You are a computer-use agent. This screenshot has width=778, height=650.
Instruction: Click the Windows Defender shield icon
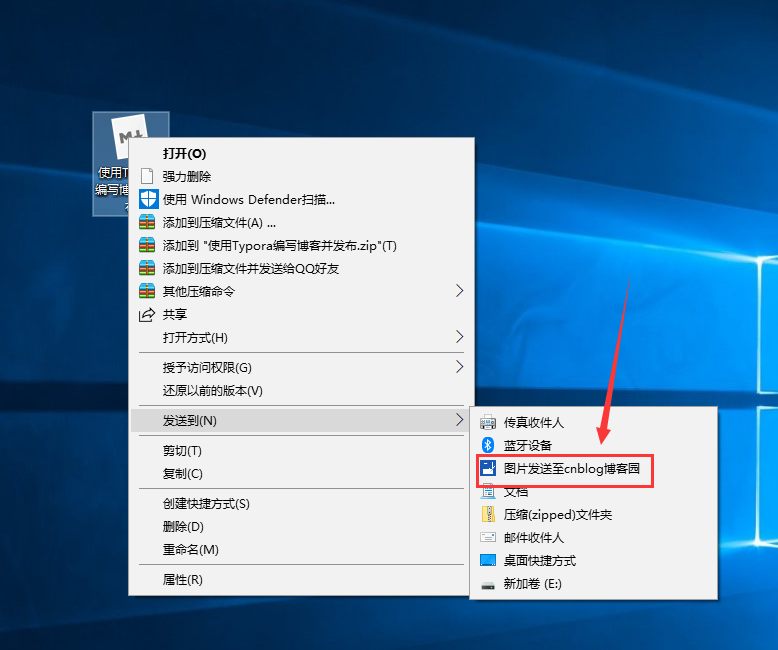(148, 199)
